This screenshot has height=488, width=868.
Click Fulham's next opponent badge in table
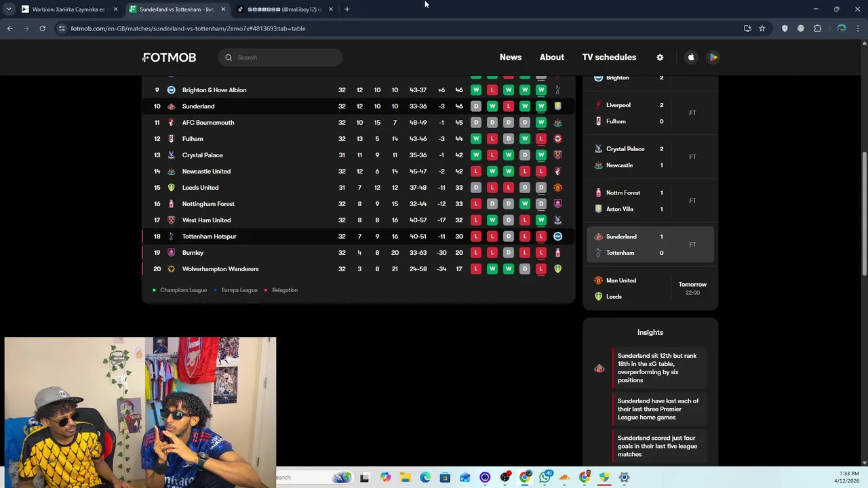pyautogui.click(x=557, y=139)
